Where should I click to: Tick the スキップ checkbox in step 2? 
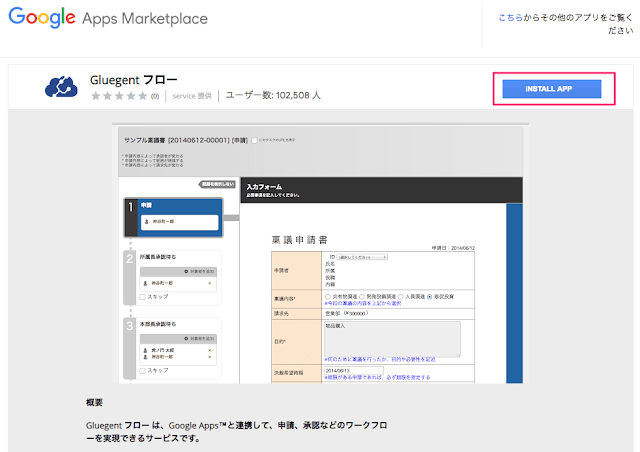(x=142, y=297)
